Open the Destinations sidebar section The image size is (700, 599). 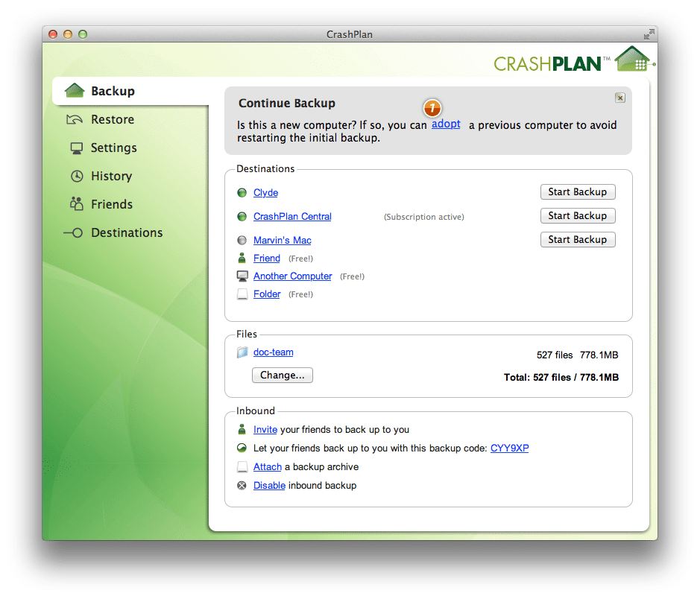tap(127, 233)
